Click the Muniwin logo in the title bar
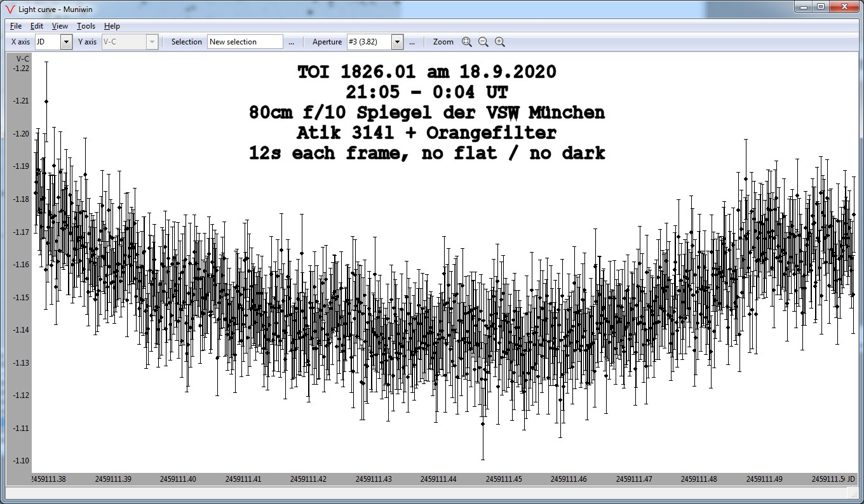864x504 pixels. point(10,8)
